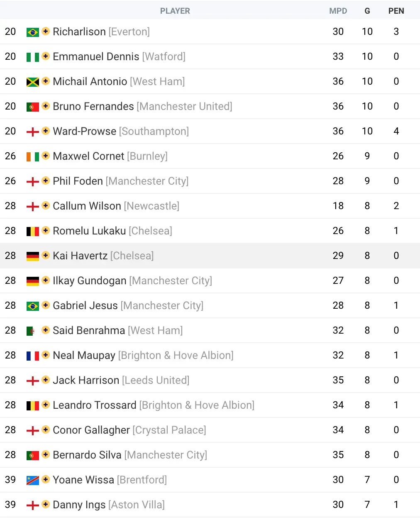Click the Portugal flag beside Bruno Fernandes
Viewport: 420px width, 527px height.
click(x=32, y=107)
